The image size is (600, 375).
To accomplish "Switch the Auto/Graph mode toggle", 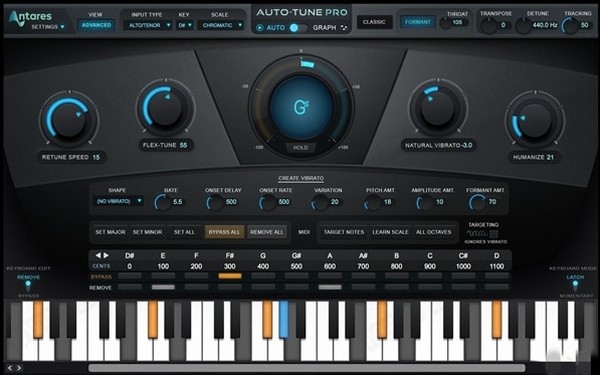I will pyautogui.click(x=298, y=28).
